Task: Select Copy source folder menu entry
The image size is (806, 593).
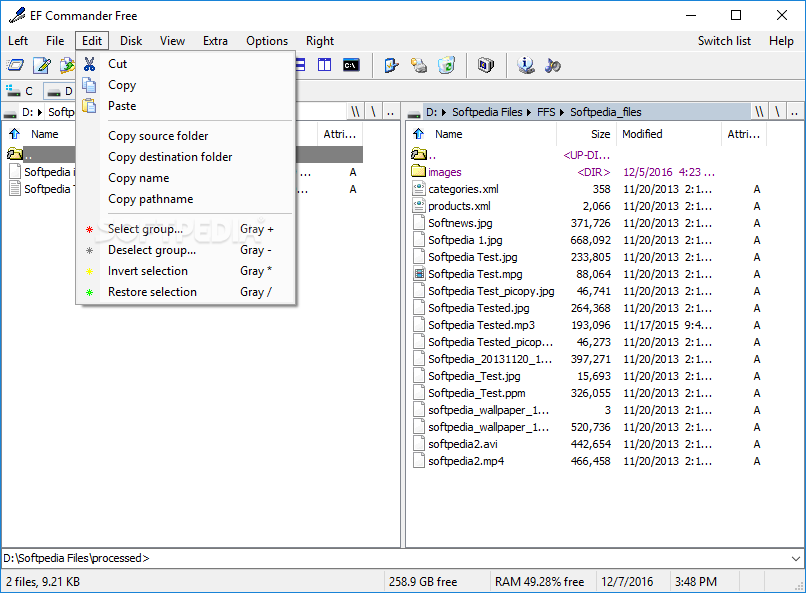Action: click(x=186, y=136)
